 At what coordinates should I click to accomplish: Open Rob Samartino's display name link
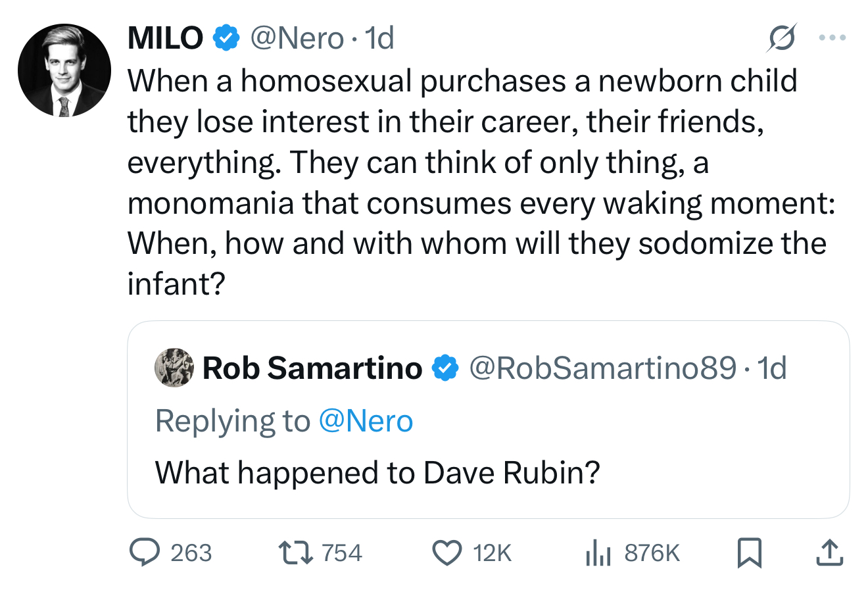[312, 368]
